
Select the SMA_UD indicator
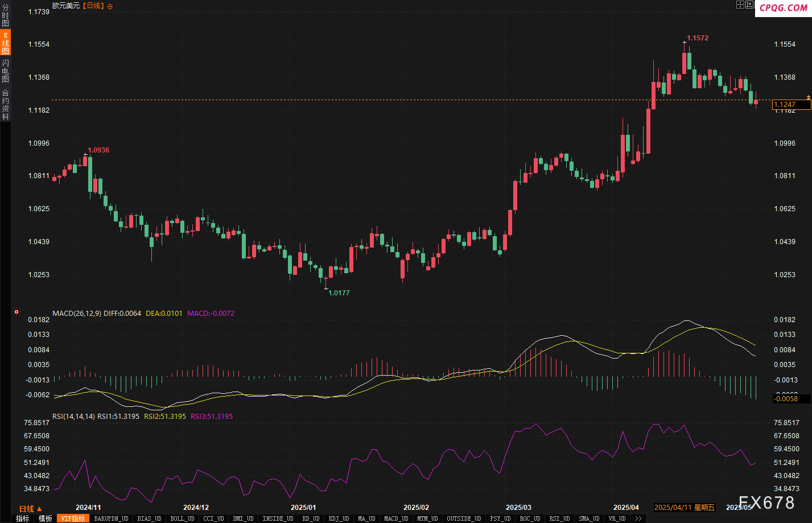(589, 518)
